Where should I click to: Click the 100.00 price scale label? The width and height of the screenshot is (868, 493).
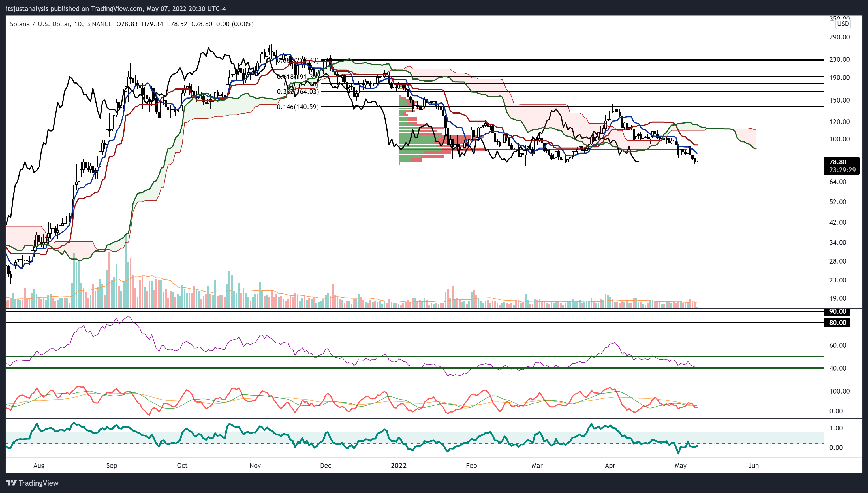point(839,139)
